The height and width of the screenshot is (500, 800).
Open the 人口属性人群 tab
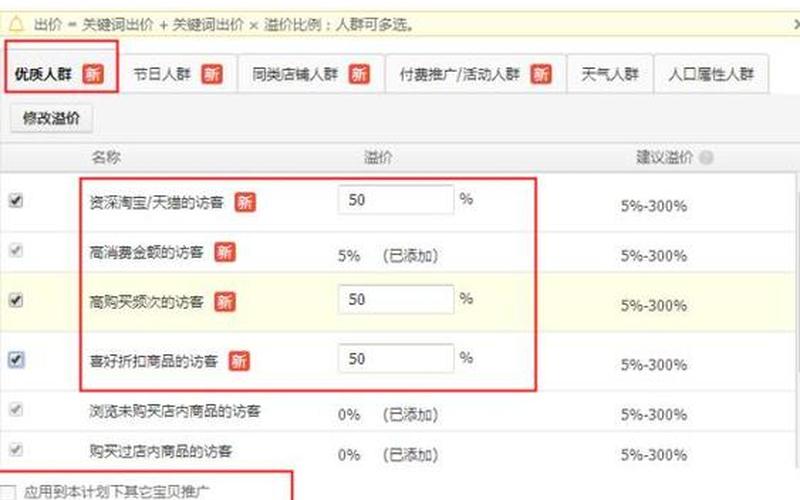pos(711,74)
